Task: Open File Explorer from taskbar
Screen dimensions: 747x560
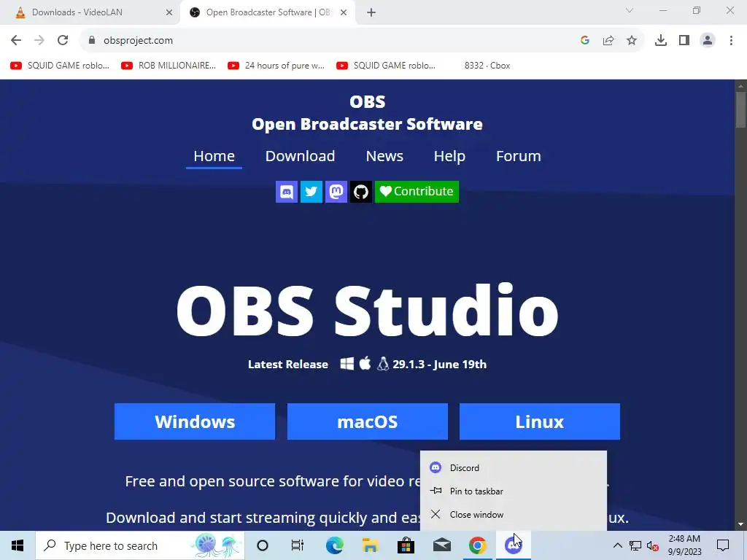Action: tap(370, 545)
